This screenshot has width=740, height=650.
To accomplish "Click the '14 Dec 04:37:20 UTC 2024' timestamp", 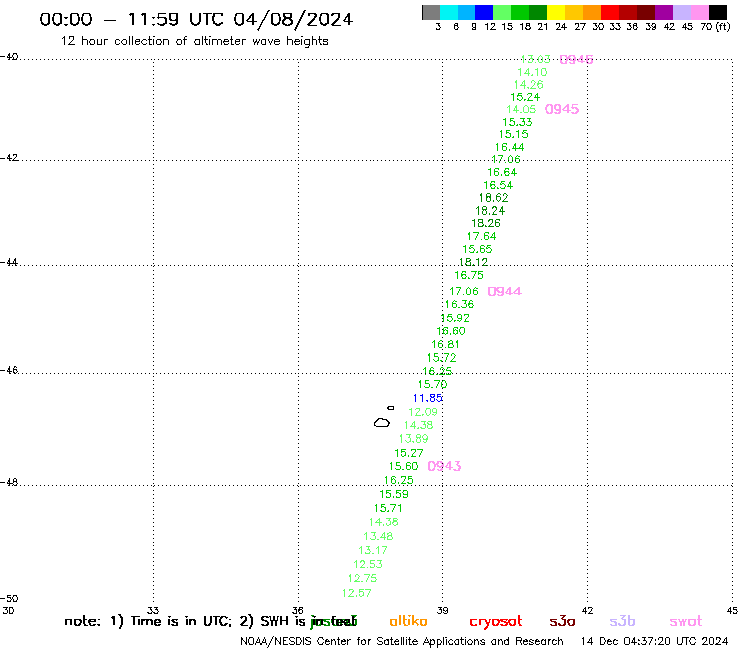I will pos(655,641).
